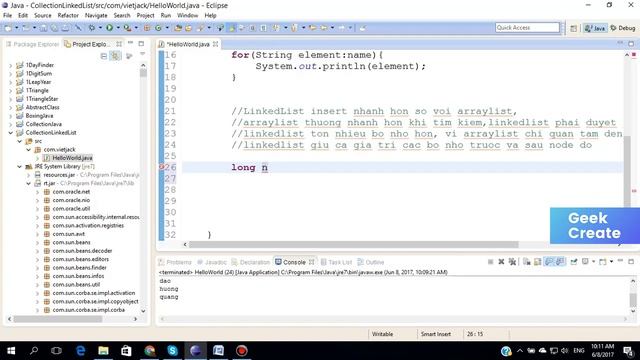Click Remove Launch (X) in Console toolbar
This screenshot has height=360, width=640.
pos(501,262)
